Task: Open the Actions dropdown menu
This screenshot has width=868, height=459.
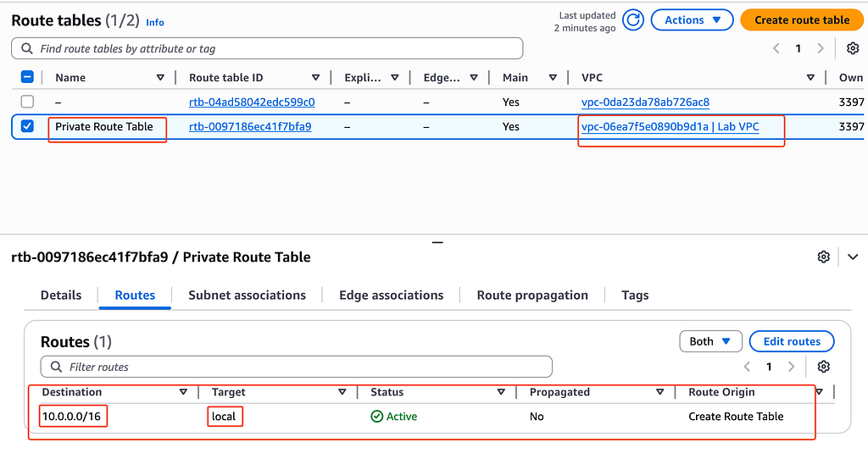Action: tap(692, 20)
